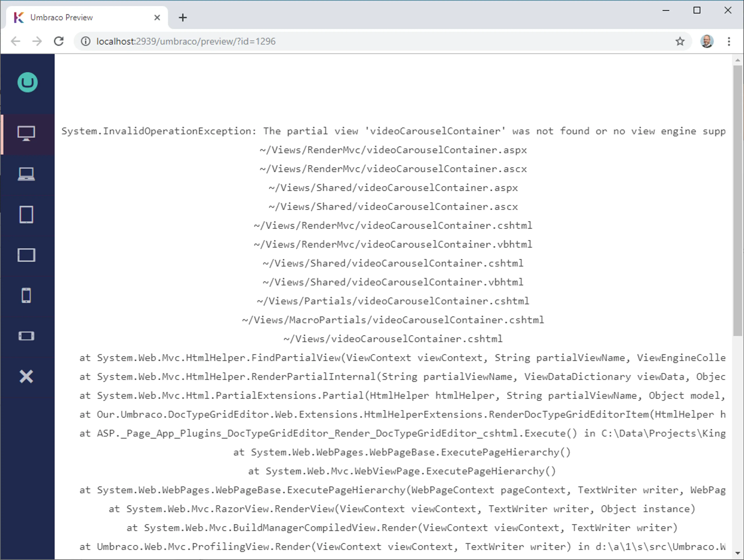Open a new browser tab

click(183, 17)
